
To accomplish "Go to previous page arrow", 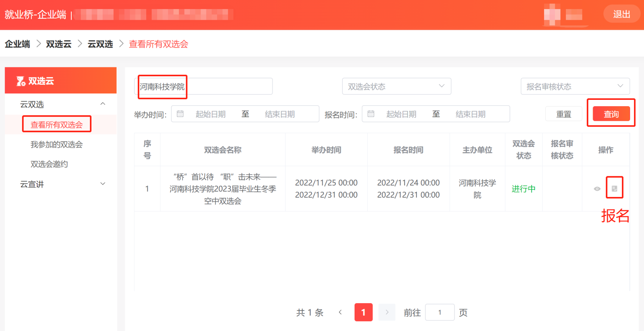I will [x=340, y=312].
